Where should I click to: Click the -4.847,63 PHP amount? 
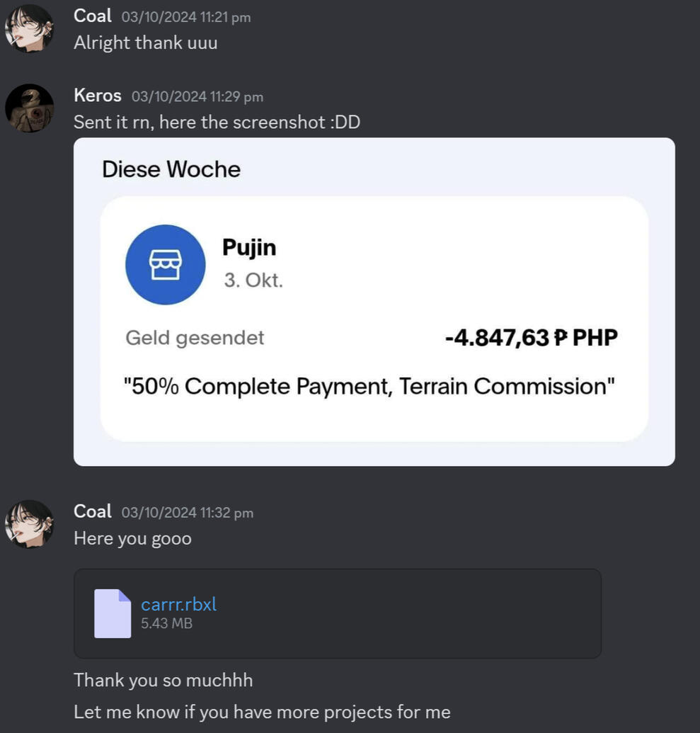pos(532,338)
